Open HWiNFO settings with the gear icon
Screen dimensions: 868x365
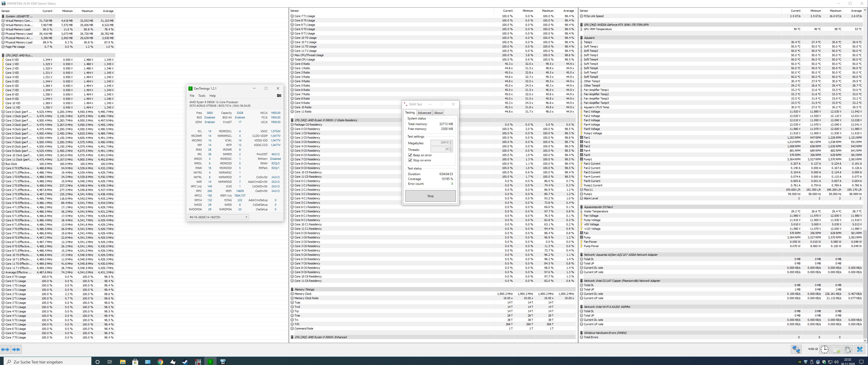tap(848, 349)
